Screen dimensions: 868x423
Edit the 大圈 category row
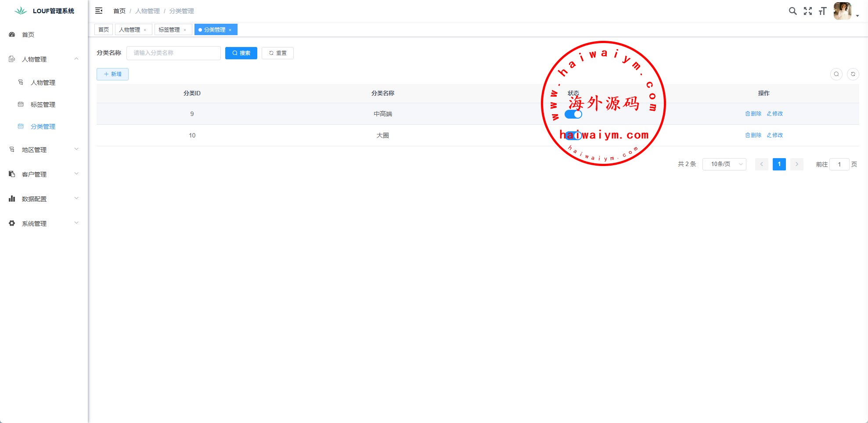(x=775, y=135)
